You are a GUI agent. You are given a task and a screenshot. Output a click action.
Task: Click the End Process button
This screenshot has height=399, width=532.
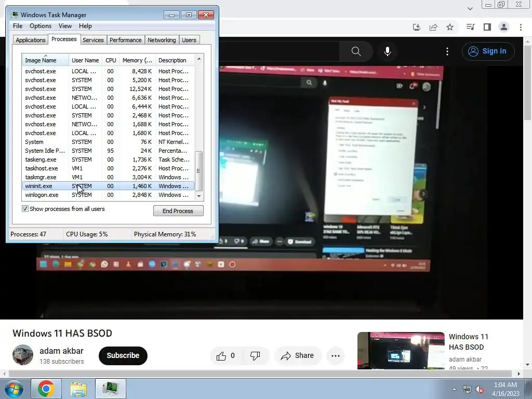click(x=178, y=211)
